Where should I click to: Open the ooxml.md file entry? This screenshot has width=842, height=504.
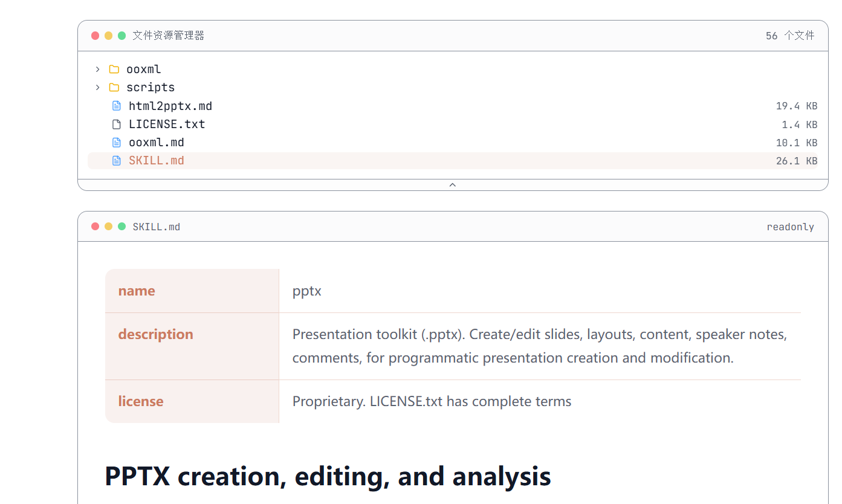click(156, 143)
